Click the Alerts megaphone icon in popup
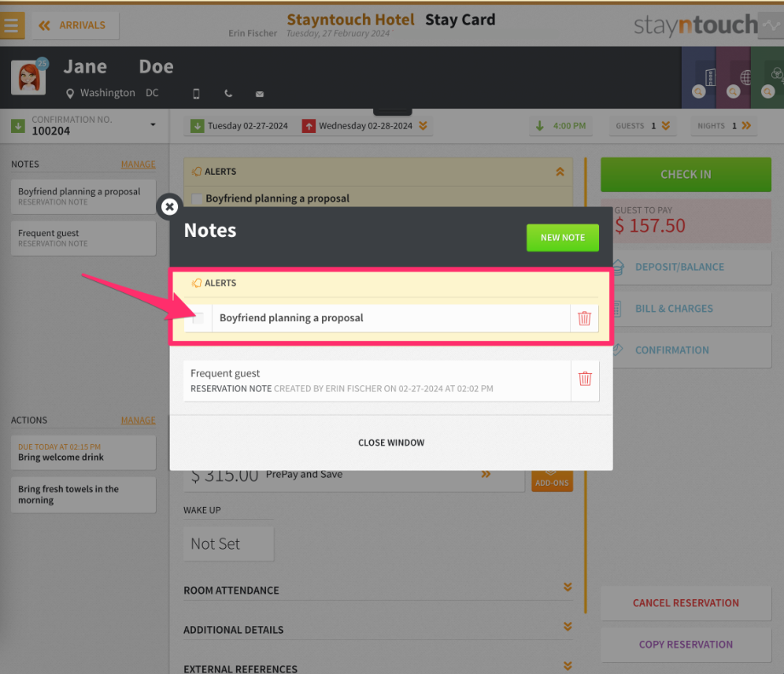The height and width of the screenshot is (674, 784). pyautogui.click(x=197, y=283)
